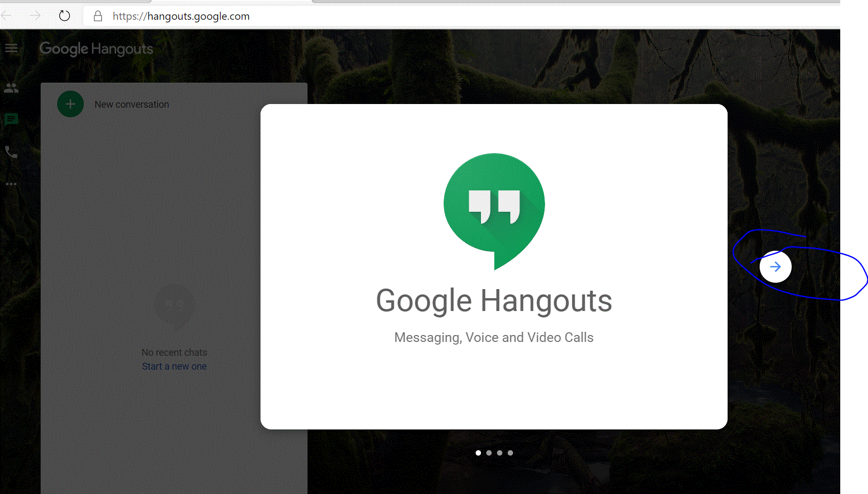Click the 'No recent chats' text
This screenshot has height=494, width=868.
tap(174, 353)
